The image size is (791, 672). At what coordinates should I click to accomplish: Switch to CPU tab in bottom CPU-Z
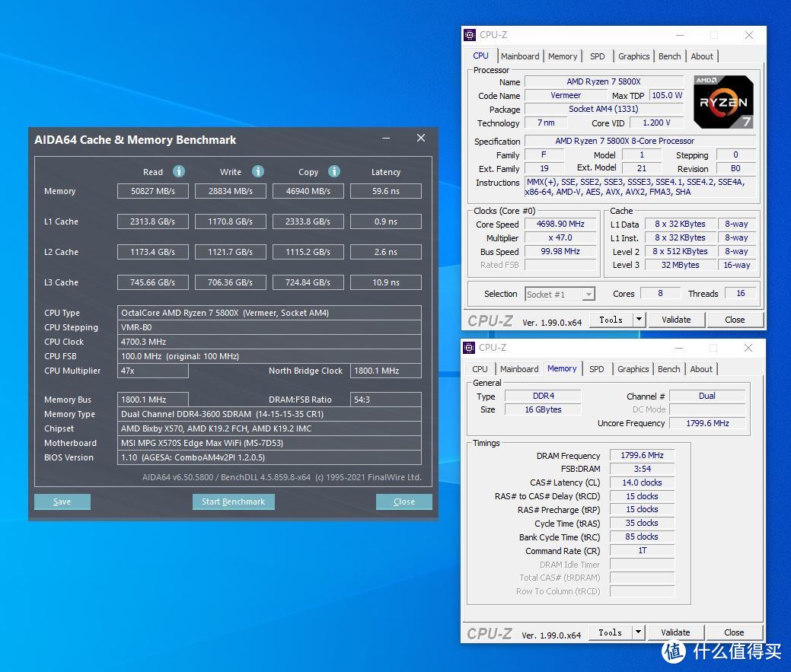click(480, 368)
